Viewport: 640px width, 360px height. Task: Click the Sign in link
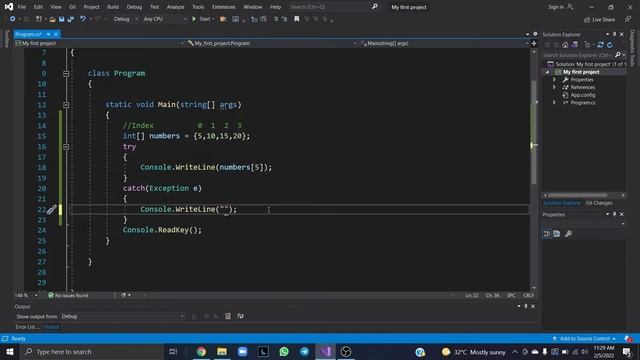coord(560,7)
